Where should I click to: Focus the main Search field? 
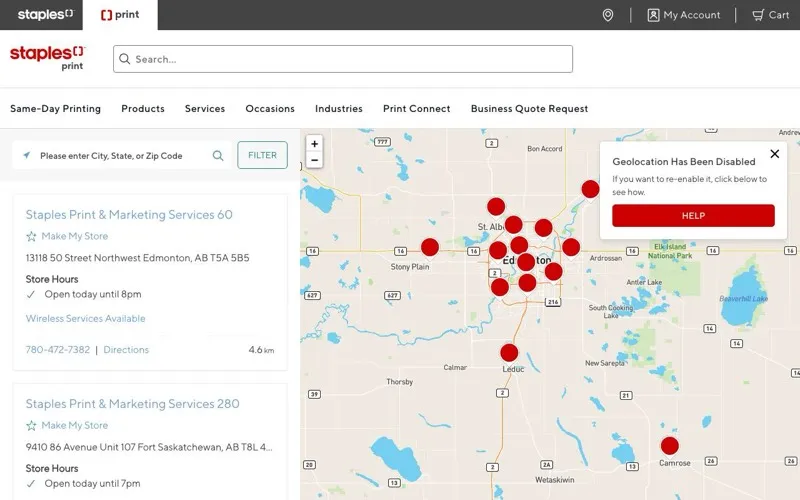pos(343,59)
